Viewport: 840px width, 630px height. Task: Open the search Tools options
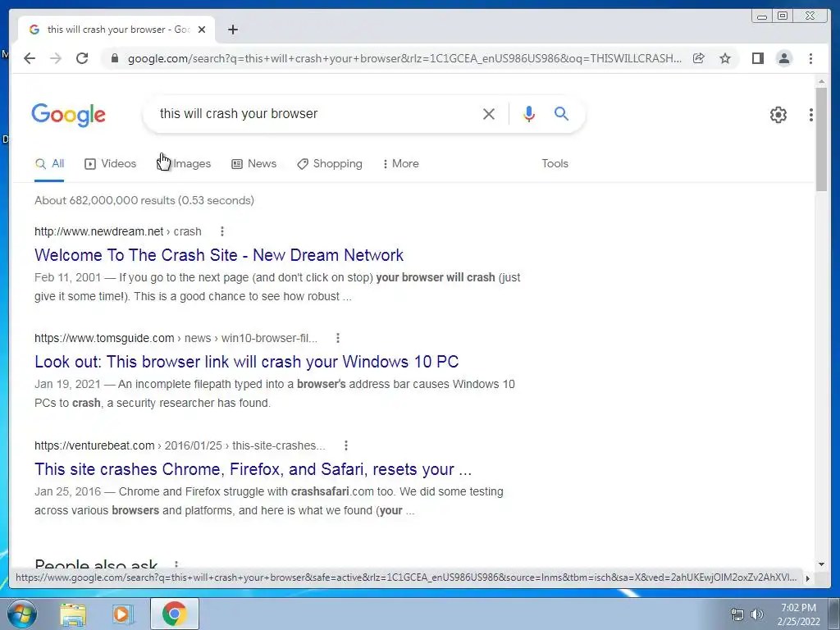pyautogui.click(x=555, y=164)
